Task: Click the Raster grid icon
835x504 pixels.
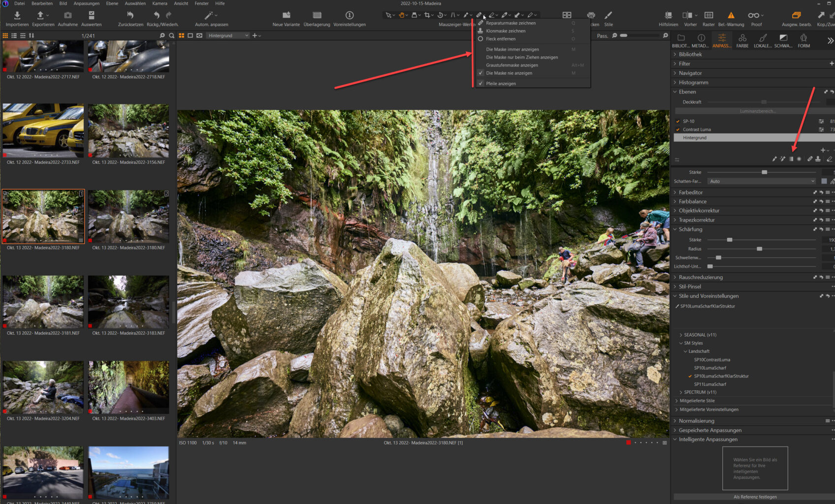Action: tap(709, 15)
